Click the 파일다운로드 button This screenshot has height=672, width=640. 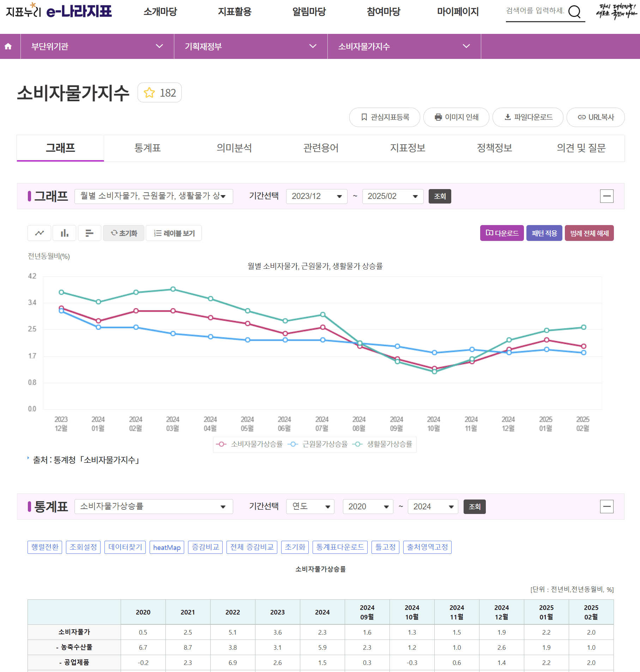tap(528, 117)
